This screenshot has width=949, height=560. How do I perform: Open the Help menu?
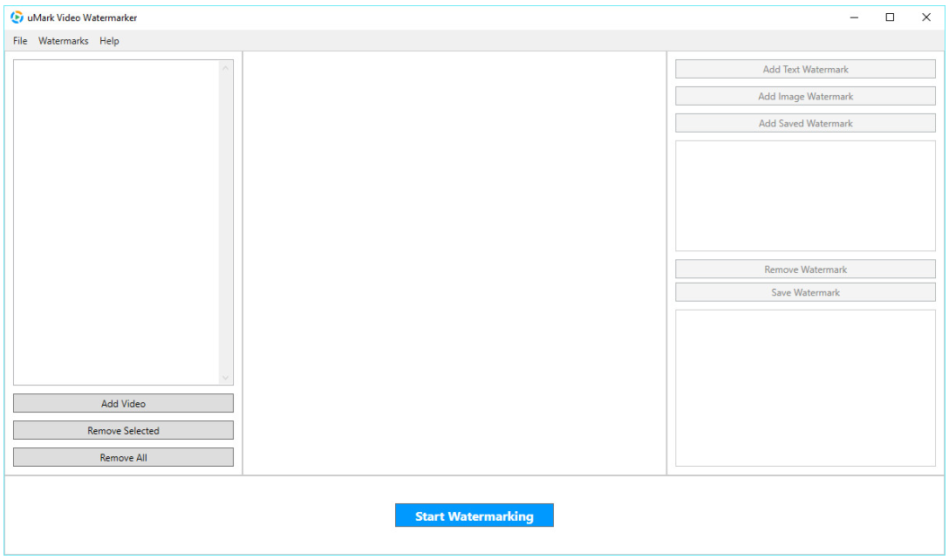[x=109, y=41]
